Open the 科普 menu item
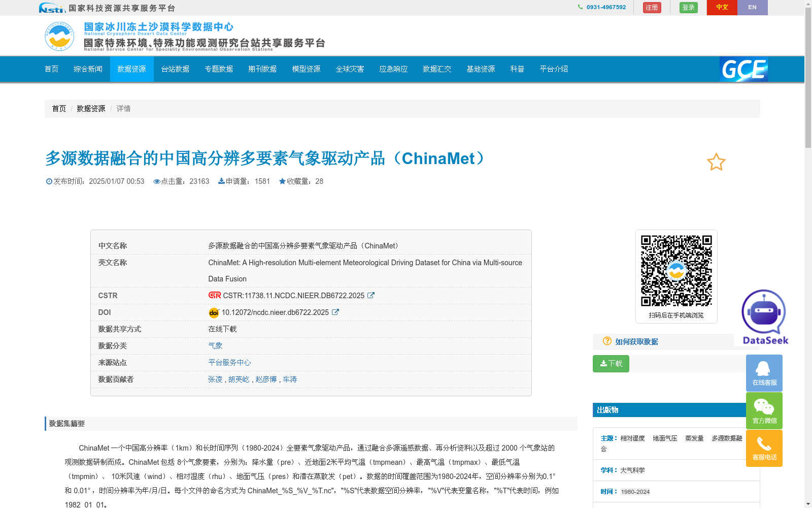Screen dimensions: 812x508 click(x=518, y=69)
